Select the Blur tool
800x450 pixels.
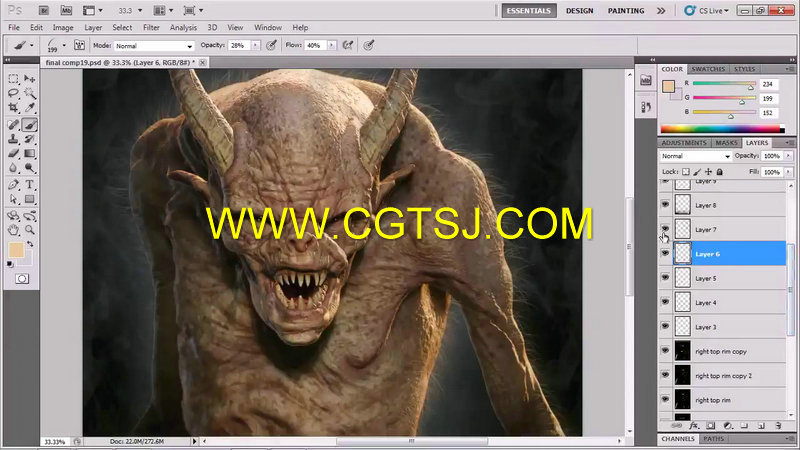(x=13, y=167)
